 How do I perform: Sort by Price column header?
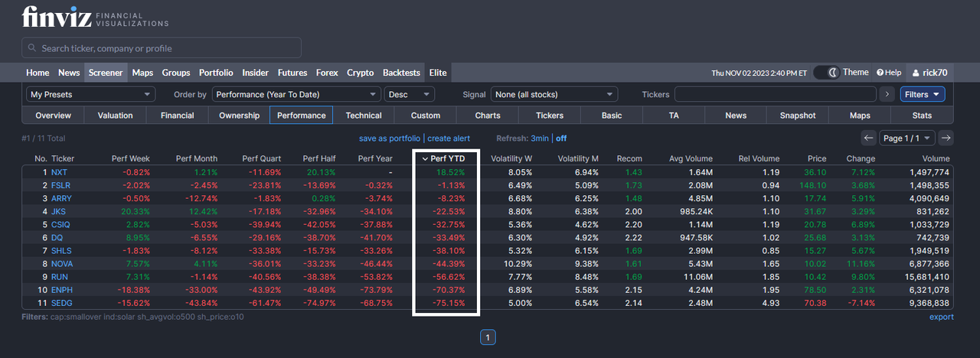pos(817,158)
